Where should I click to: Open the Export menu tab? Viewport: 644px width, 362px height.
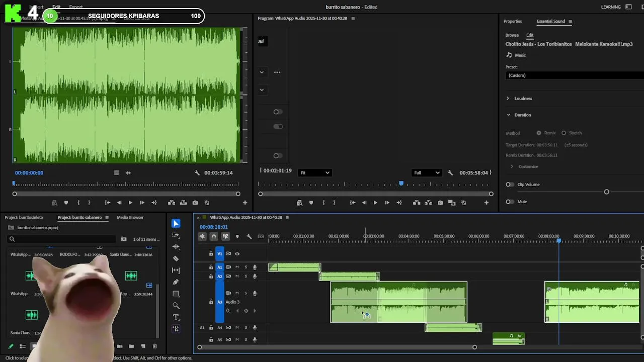click(76, 7)
